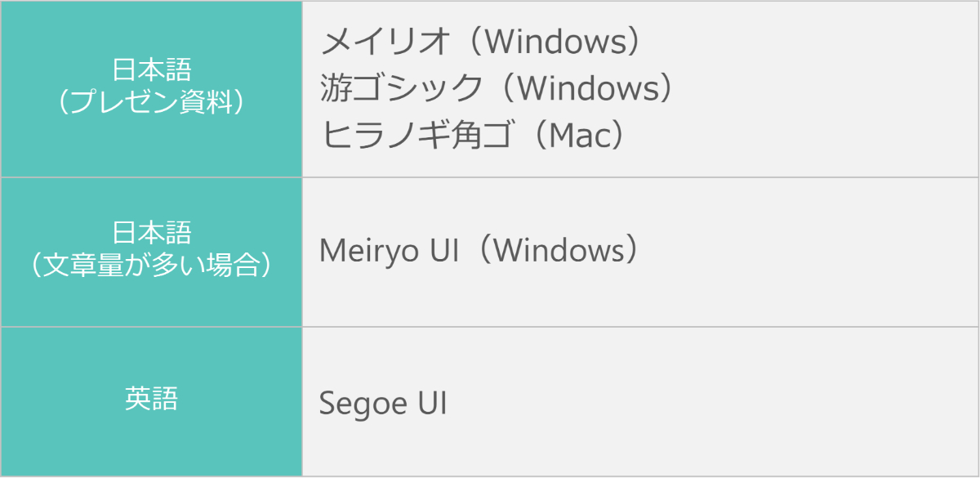Click the Segoe UI text
Viewport: 980px width, 478px height.
[383, 404]
